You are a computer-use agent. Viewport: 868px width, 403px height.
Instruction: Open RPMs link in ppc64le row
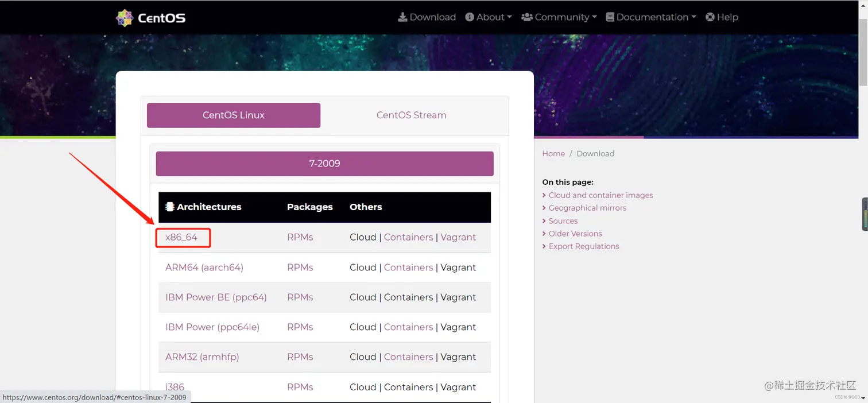tap(300, 327)
